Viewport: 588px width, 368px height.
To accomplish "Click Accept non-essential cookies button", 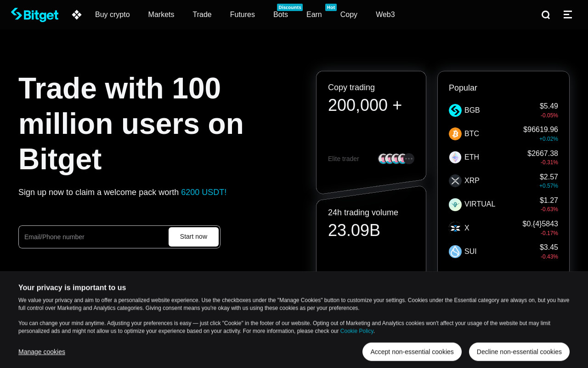I will click(x=412, y=352).
